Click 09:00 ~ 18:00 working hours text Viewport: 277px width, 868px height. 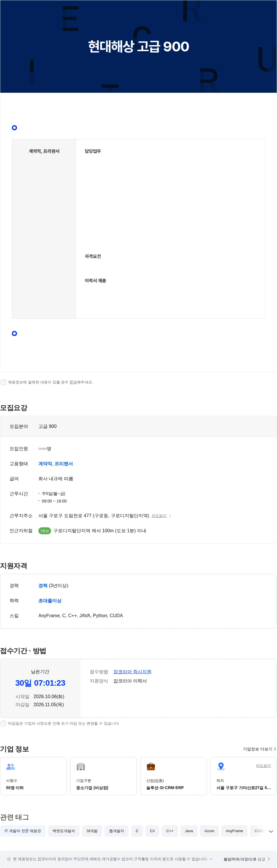(x=54, y=501)
